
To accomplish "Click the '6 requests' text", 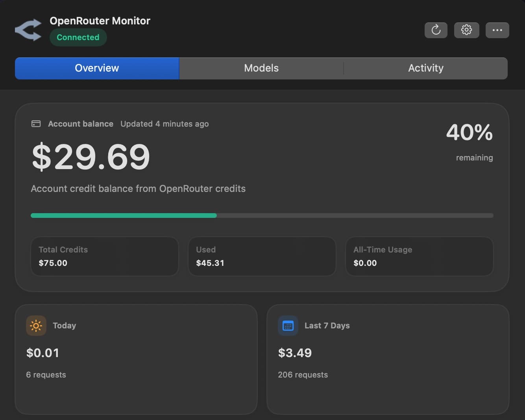I will (46, 375).
